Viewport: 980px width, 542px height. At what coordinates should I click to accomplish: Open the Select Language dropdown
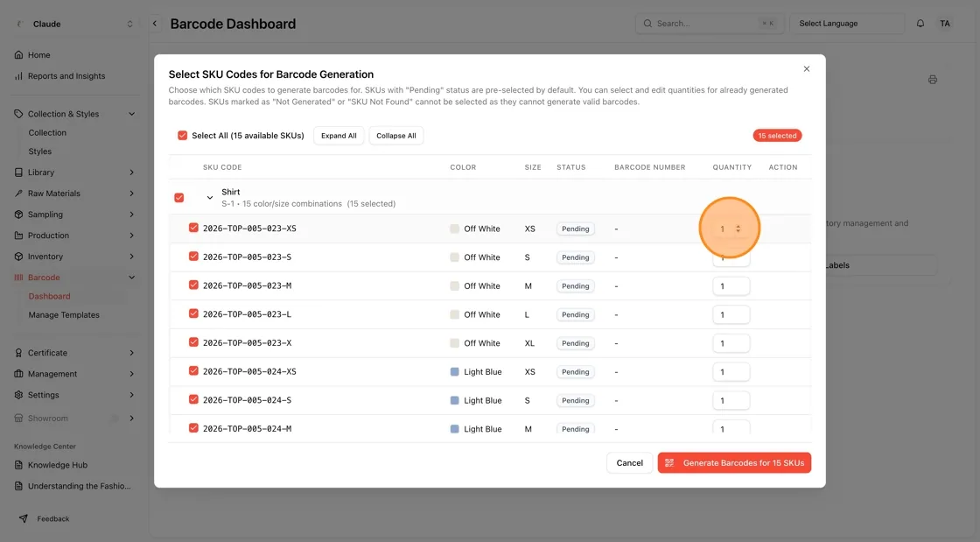847,24
